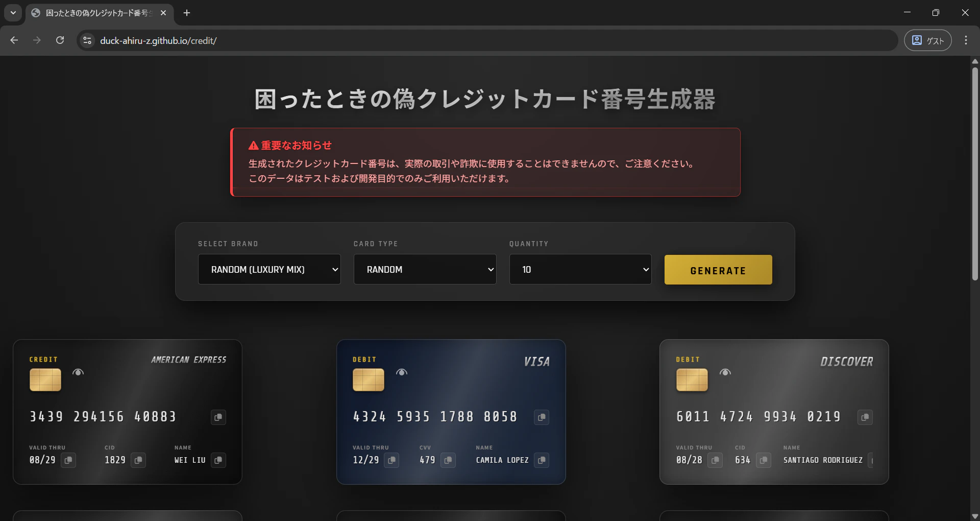Go back to the previous page
This screenshot has height=521, width=980.
point(14,40)
